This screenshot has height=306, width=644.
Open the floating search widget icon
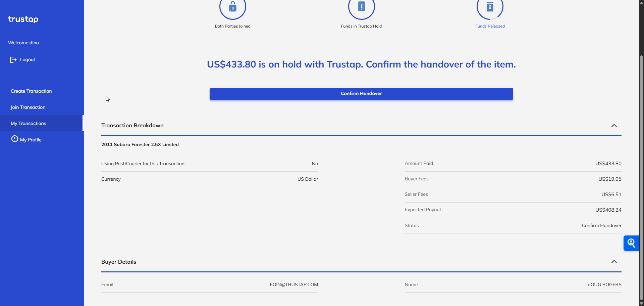[631, 243]
